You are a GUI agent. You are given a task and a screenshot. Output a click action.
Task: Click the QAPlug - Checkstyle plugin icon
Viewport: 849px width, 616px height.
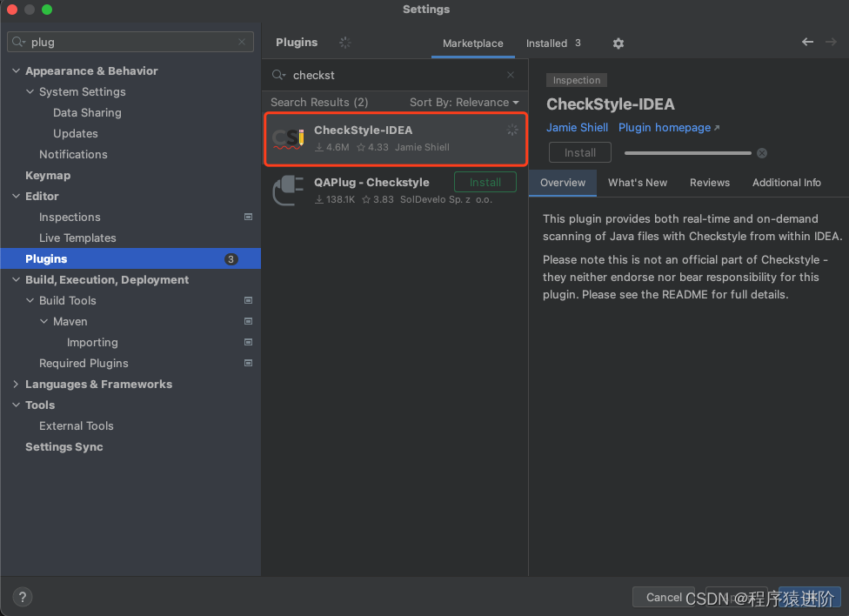tap(288, 191)
